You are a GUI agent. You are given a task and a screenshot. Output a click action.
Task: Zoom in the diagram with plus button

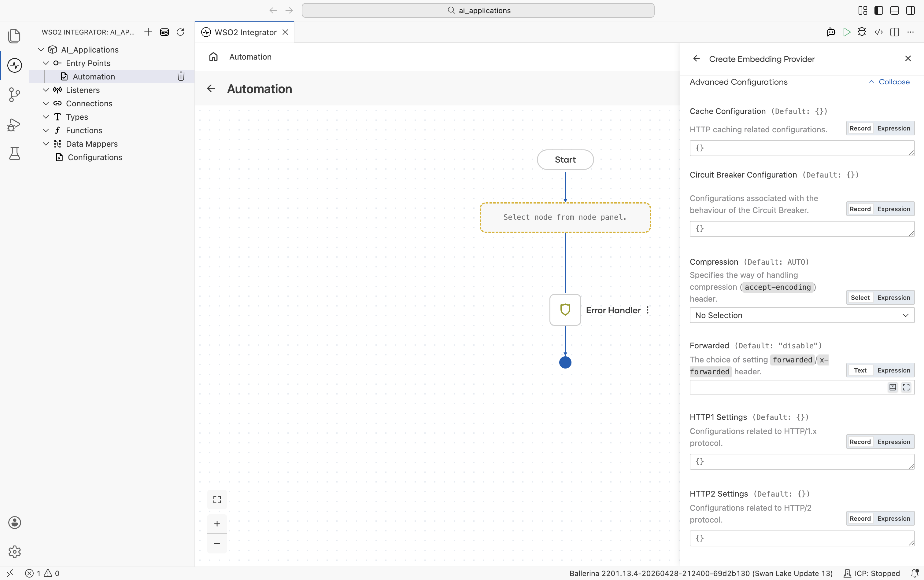coord(217,523)
